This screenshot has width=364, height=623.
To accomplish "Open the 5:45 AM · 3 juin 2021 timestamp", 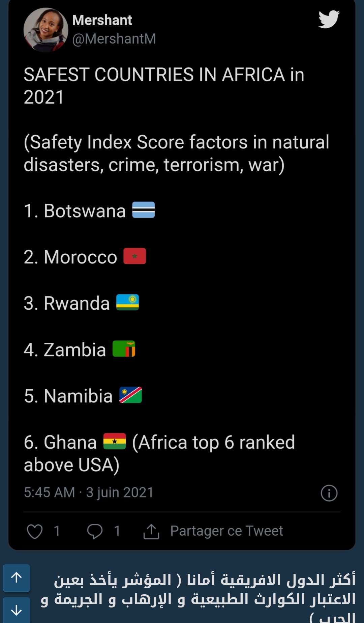I will (89, 492).
